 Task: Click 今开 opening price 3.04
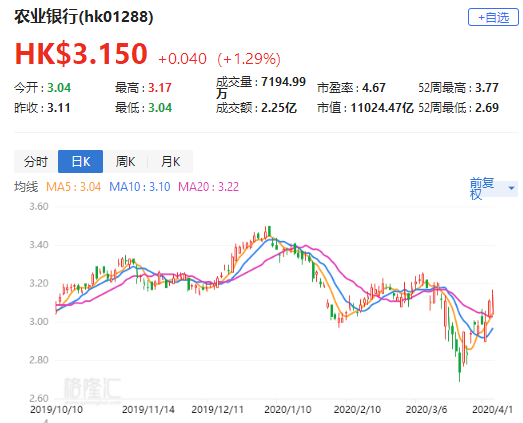[59, 88]
